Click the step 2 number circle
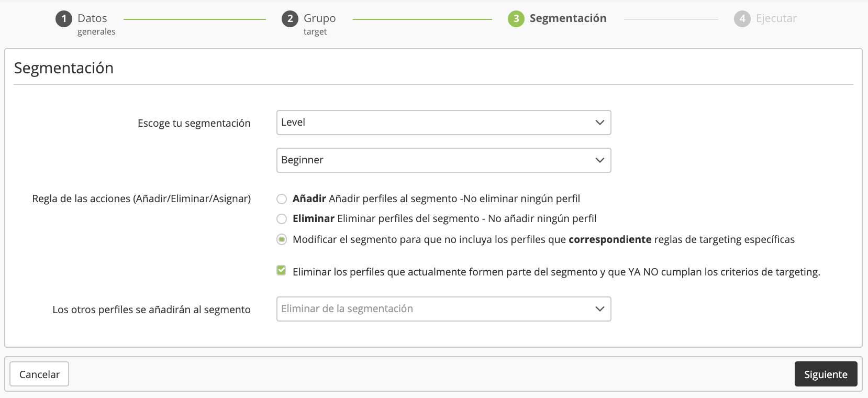Viewport: 868px width, 398px height. point(290,19)
